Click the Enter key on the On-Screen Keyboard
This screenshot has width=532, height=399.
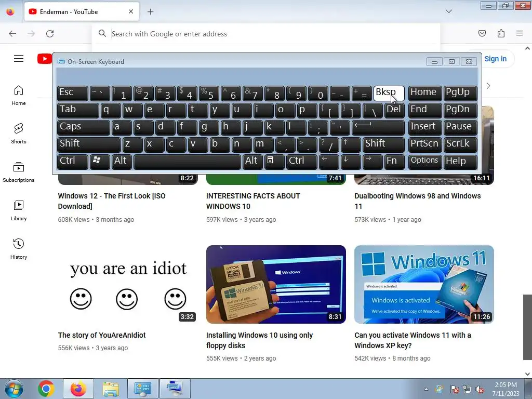[x=378, y=128]
